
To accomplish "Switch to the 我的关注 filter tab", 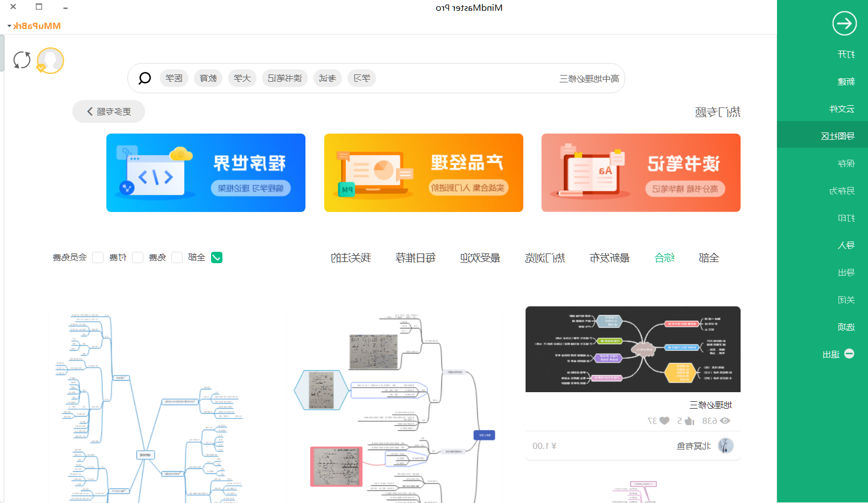I will [350, 257].
